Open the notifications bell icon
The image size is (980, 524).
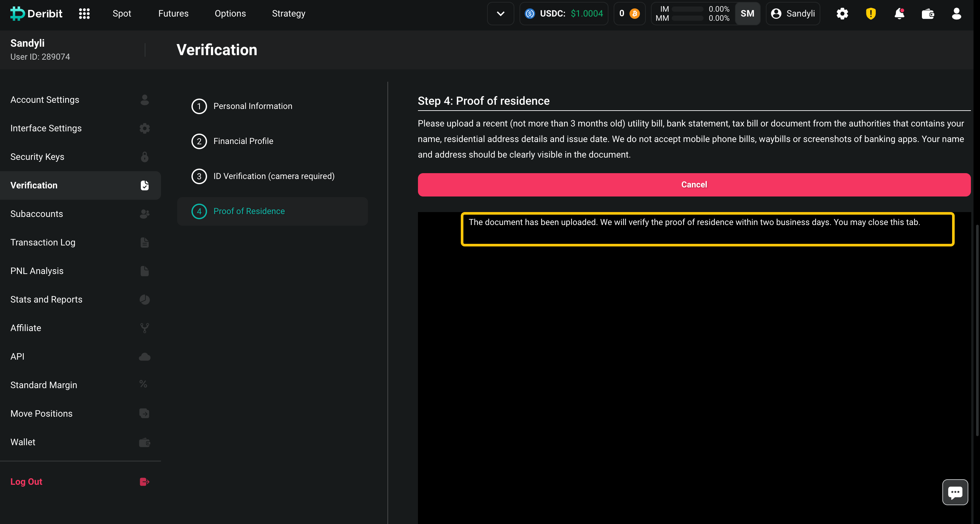point(899,14)
